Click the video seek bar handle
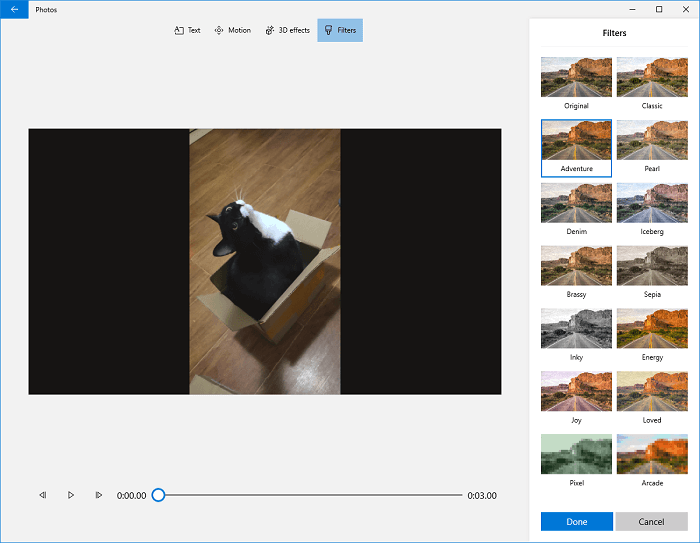Screen dimensions: 700x543 coord(158,495)
